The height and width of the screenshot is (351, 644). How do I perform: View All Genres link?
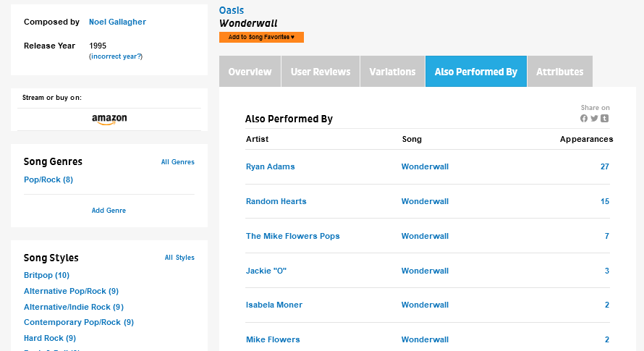(x=177, y=162)
